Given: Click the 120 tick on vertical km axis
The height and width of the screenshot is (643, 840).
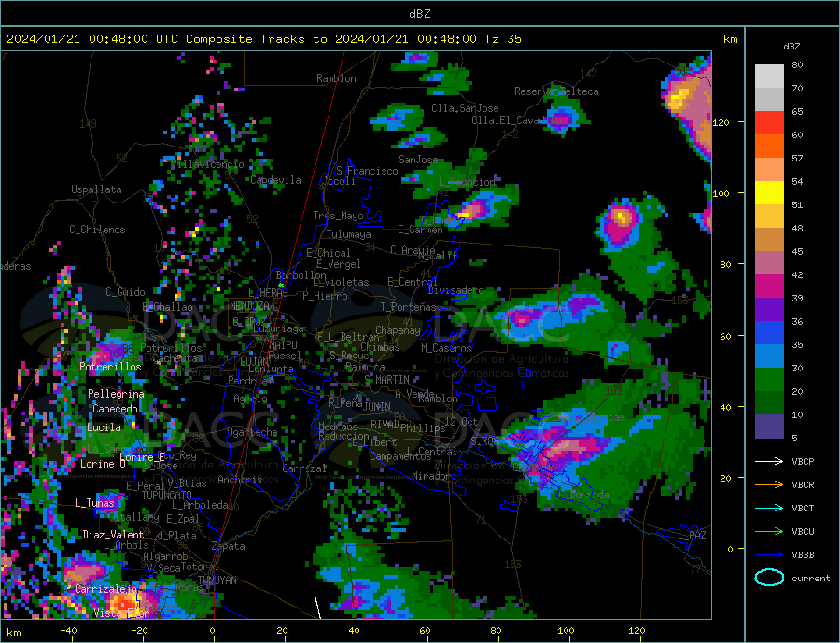Looking at the screenshot, I should point(721,122).
